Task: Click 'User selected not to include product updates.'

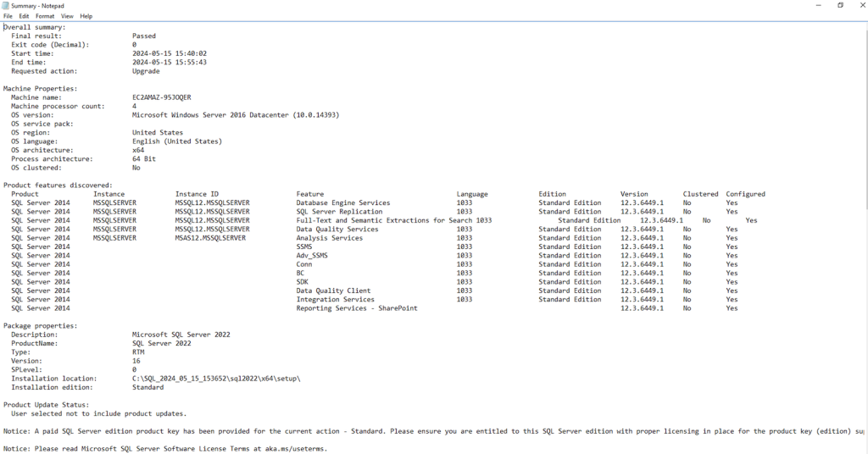Action: (98, 413)
